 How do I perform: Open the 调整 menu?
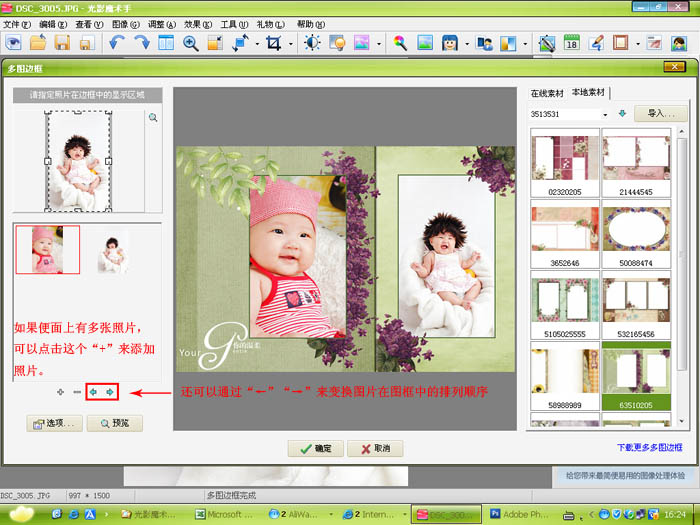pyautogui.click(x=162, y=24)
